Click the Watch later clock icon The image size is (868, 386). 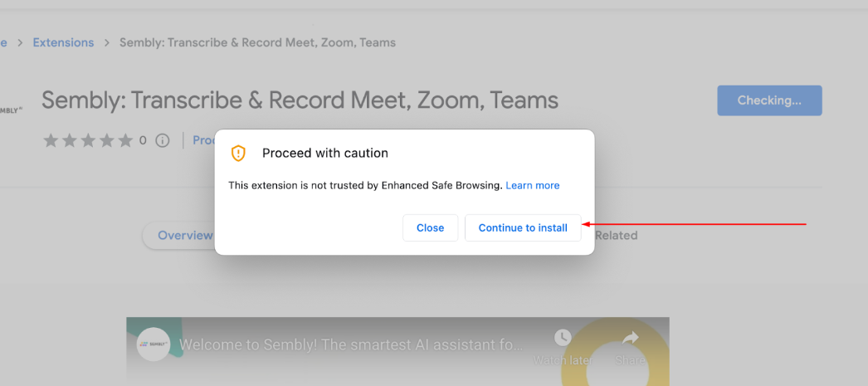[x=563, y=339]
